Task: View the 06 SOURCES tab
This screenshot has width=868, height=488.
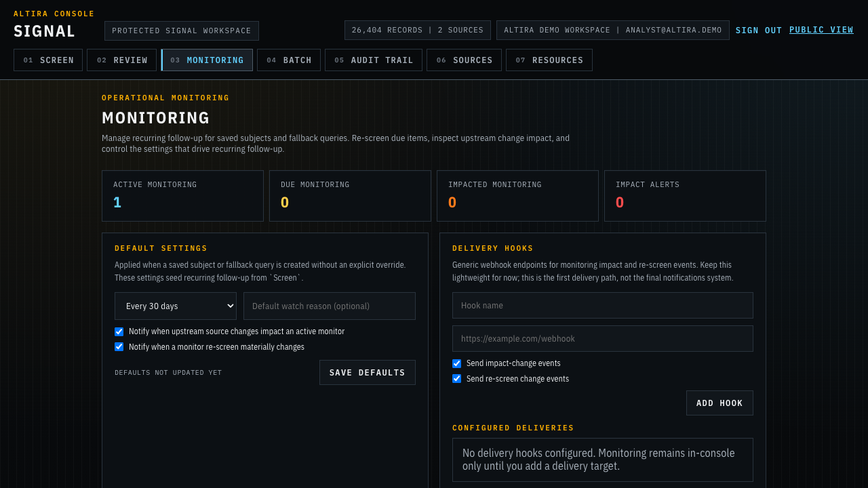Action: point(464,60)
